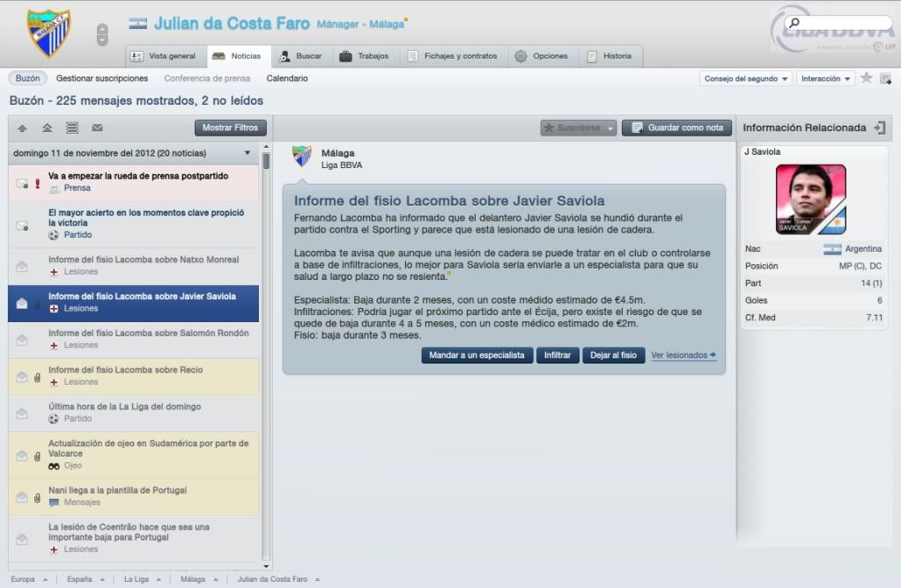The height and width of the screenshot is (588, 901).
Task: Collapse the Información Relacionada panel
Action: tap(880, 128)
